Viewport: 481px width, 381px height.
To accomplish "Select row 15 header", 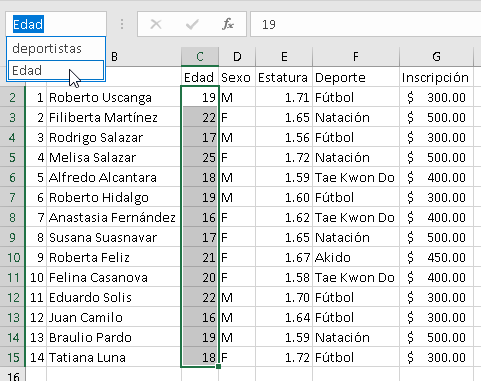I will 12,357.
